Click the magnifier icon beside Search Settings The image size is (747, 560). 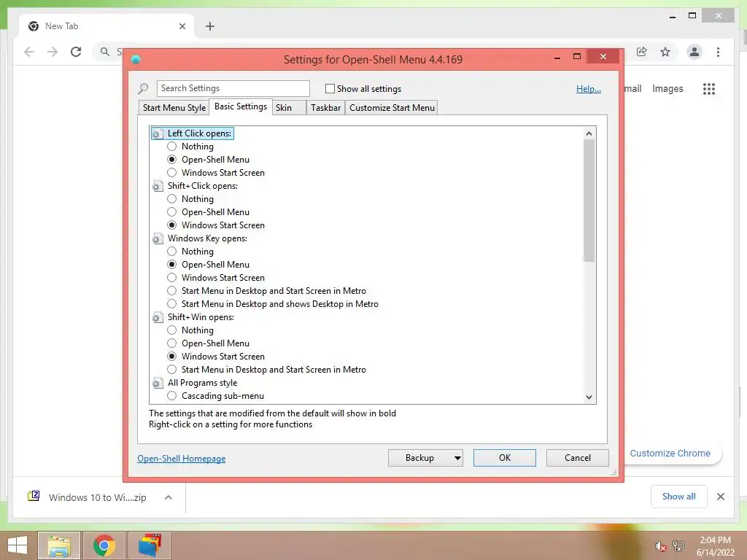pyautogui.click(x=143, y=88)
